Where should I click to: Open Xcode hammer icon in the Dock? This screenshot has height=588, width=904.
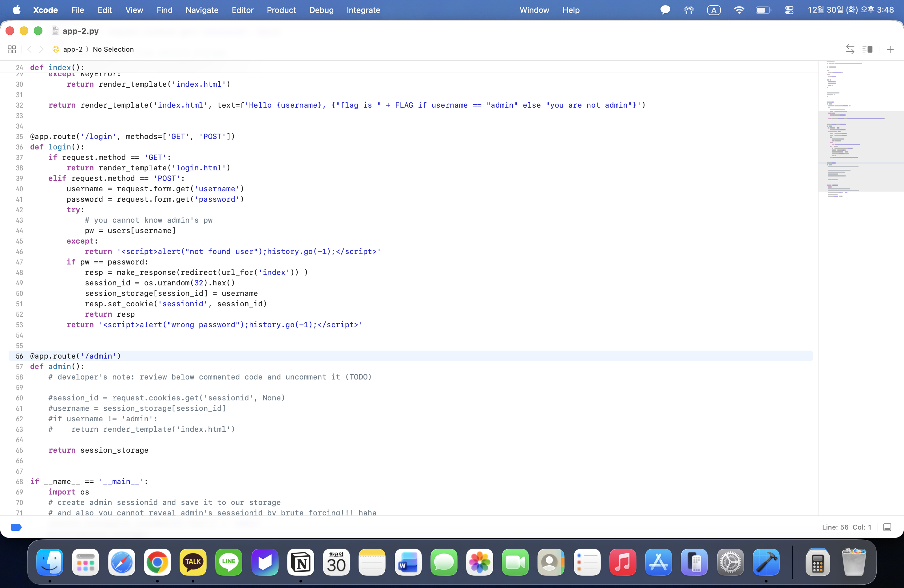(766, 562)
